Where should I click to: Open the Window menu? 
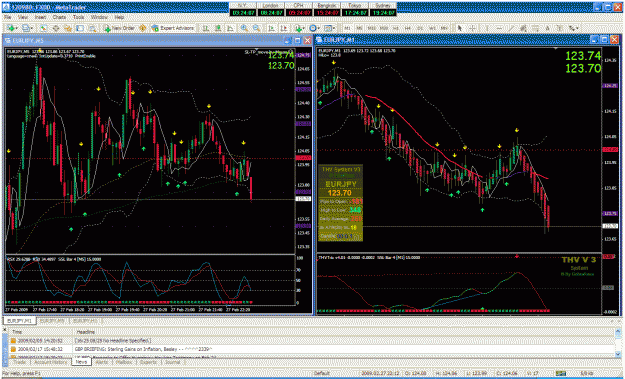click(x=99, y=18)
